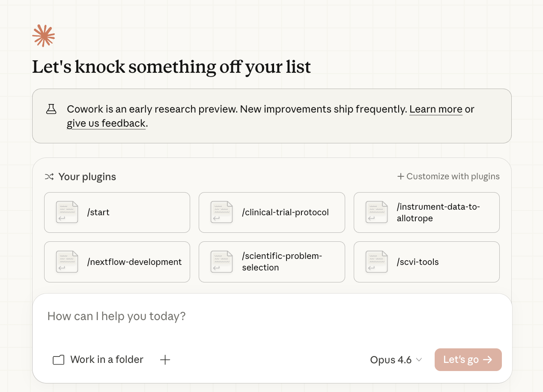Click the give us feedback link
Viewport: 543px width, 392px height.
105,123
